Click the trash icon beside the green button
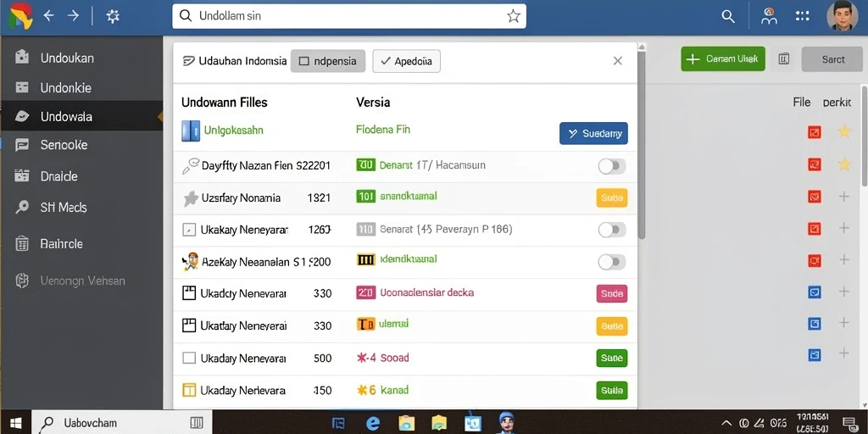 pos(783,58)
